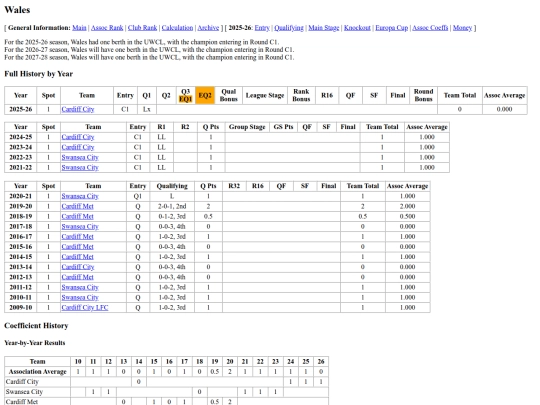Select the League Stage column header
This screenshot has height=405, width=540.
click(x=265, y=95)
